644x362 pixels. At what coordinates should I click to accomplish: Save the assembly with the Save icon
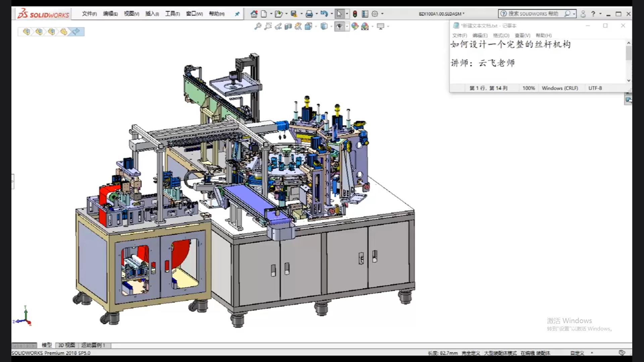coord(294,14)
